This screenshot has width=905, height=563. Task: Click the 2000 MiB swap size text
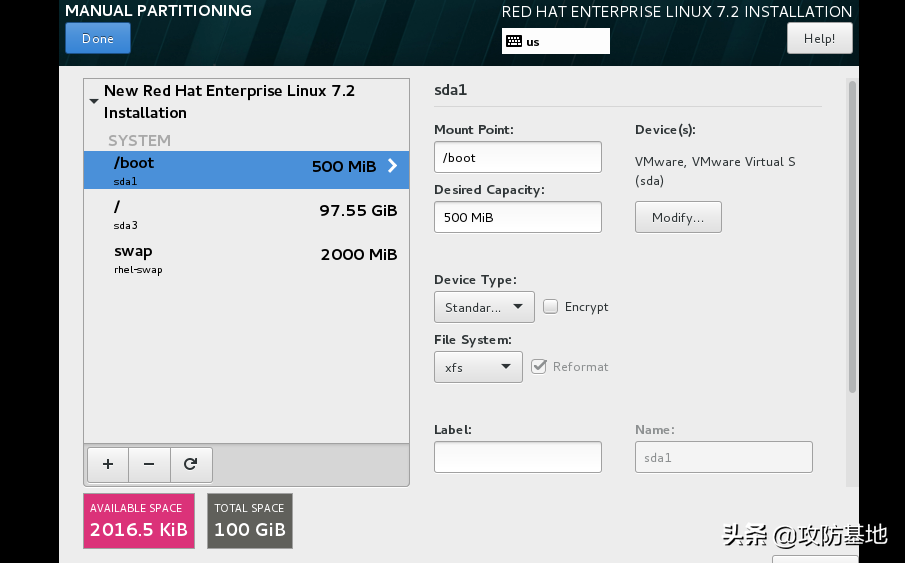pos(359,255)
